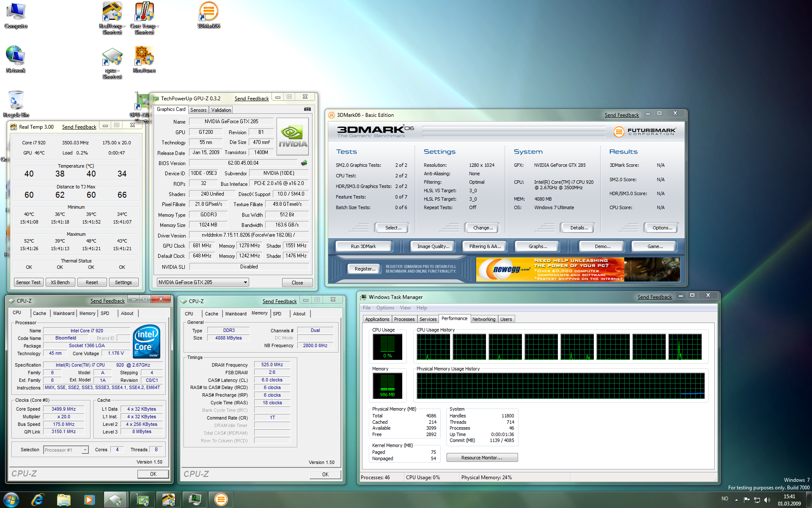Image resolution: width=812 pixels, height=508 pixels.
Task: Click the Register... button in 3DMark06
Action: pyautogui.click(x=365, y=269)
